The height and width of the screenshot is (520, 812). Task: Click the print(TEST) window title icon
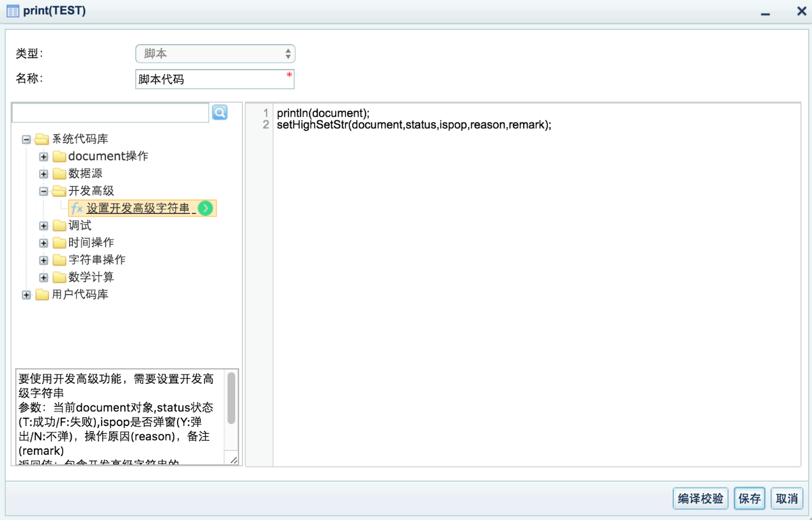point(12,11)
